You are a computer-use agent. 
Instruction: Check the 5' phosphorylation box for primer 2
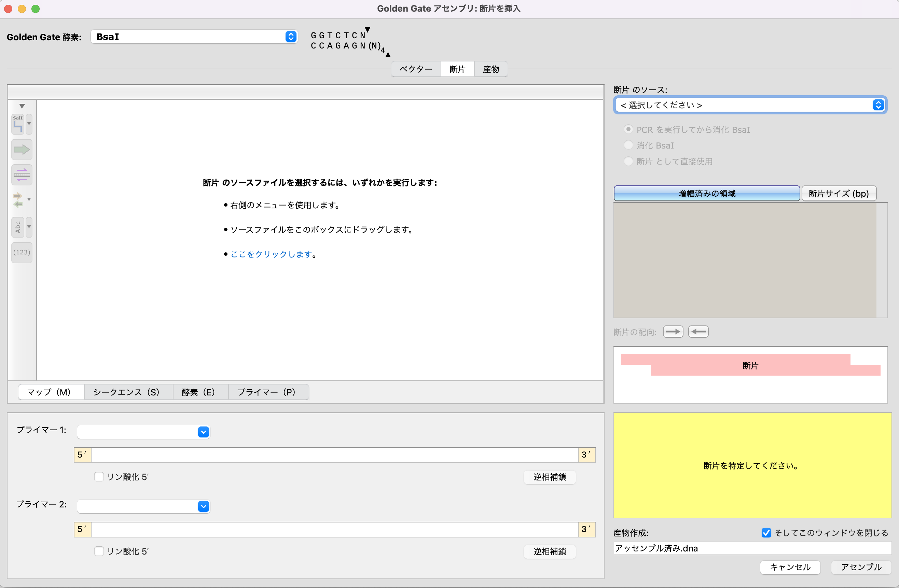(x=99, y=551)
